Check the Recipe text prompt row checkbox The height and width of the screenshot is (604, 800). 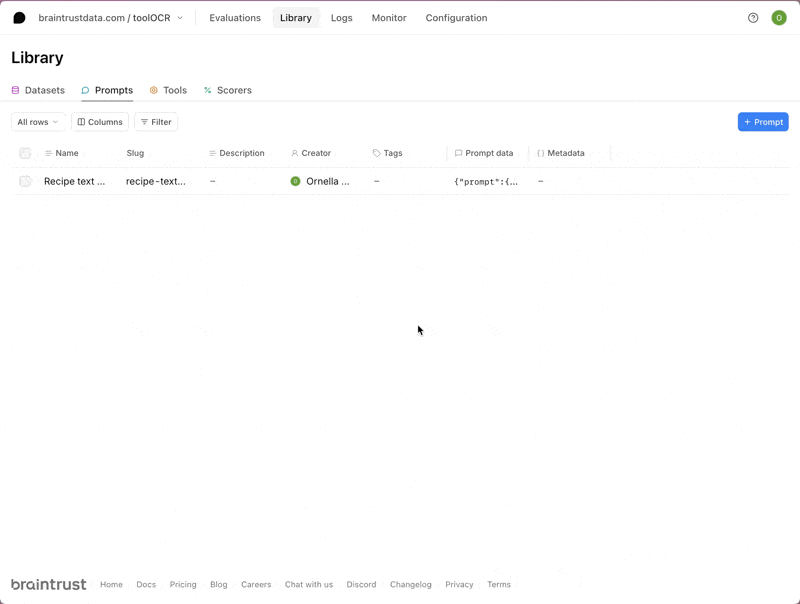25,181
